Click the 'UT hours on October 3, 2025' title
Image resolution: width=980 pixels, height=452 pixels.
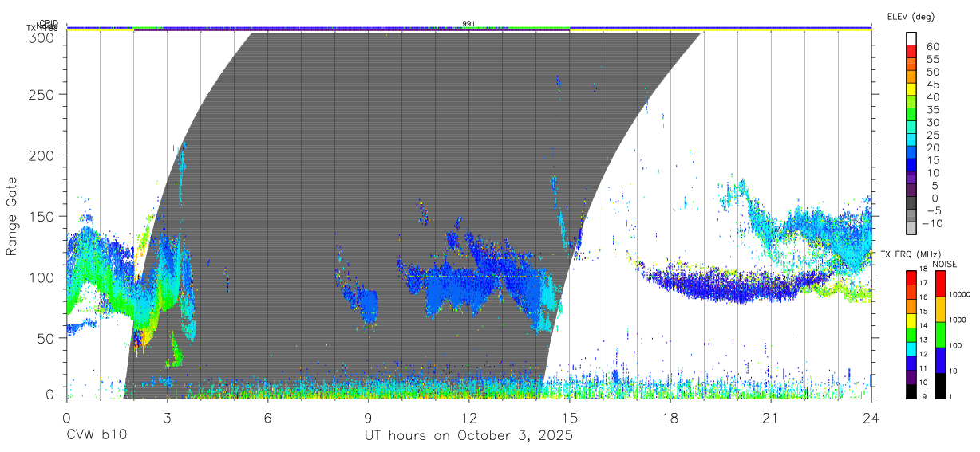[468, 436]
